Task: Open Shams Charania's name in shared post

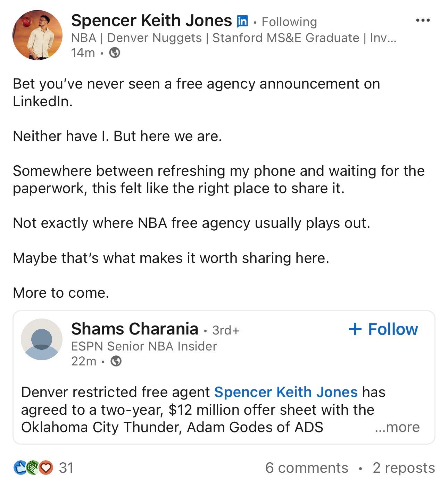Action: 135,329
